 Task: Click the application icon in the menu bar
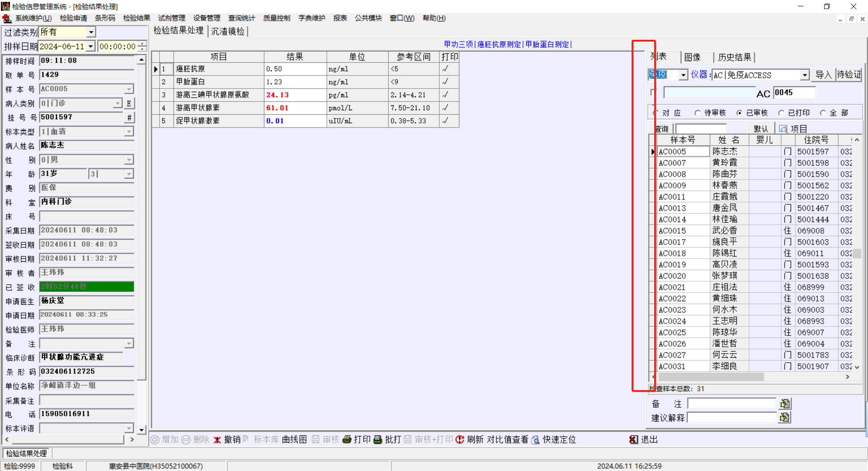[x=7, y=18]
